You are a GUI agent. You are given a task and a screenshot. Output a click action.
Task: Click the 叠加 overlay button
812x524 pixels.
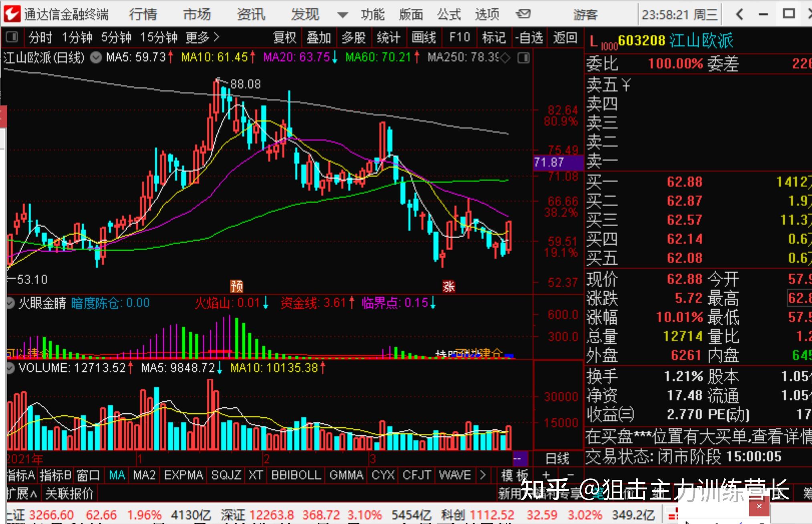[x=319, y=38]
